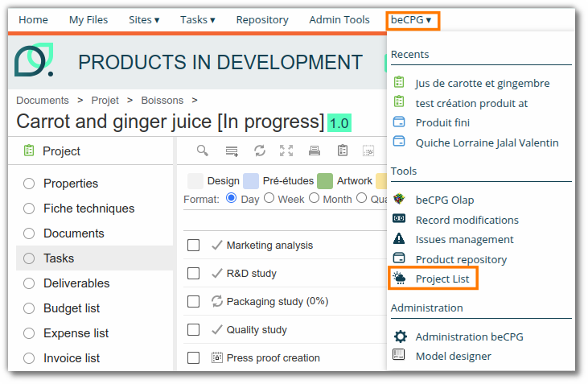Click the beCPG Olap cube icon

(399, 199)
